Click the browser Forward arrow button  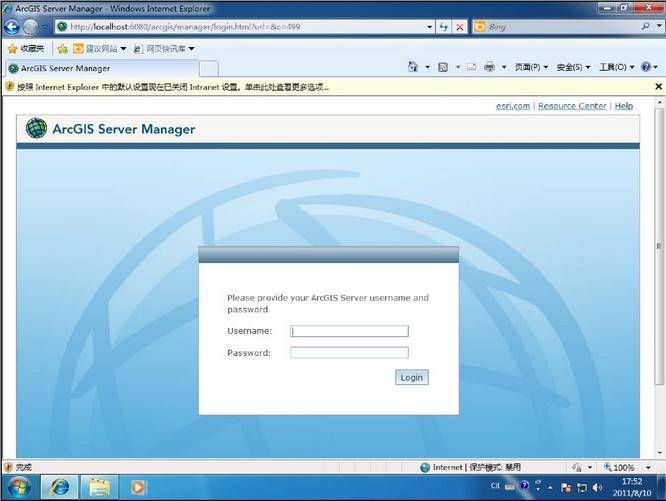[30, 27]
